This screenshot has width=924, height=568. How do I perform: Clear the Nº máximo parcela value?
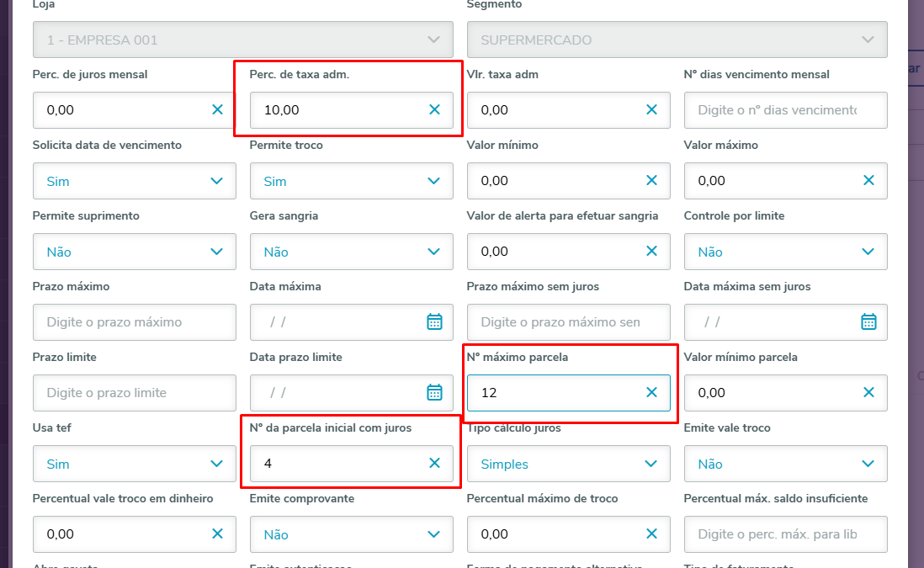click(x=651, y=392)
